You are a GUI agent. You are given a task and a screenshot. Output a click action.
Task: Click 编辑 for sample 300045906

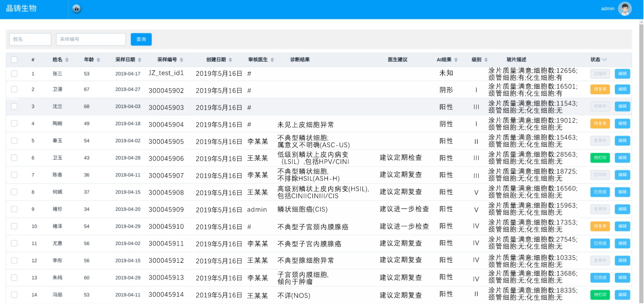[622, 158]
